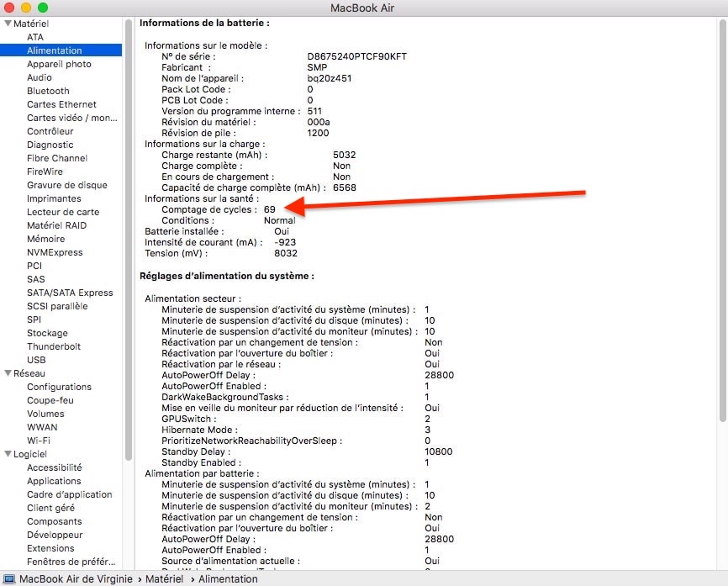728x586 pixels.
Task: Click the Conditions value Normal
Action: point(279,220)
